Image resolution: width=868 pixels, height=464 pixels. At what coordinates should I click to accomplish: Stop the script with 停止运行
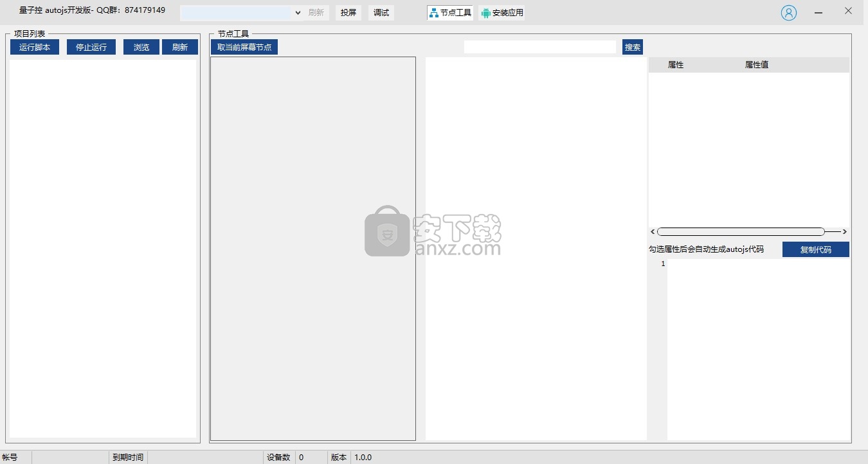(x=91, y=47)
